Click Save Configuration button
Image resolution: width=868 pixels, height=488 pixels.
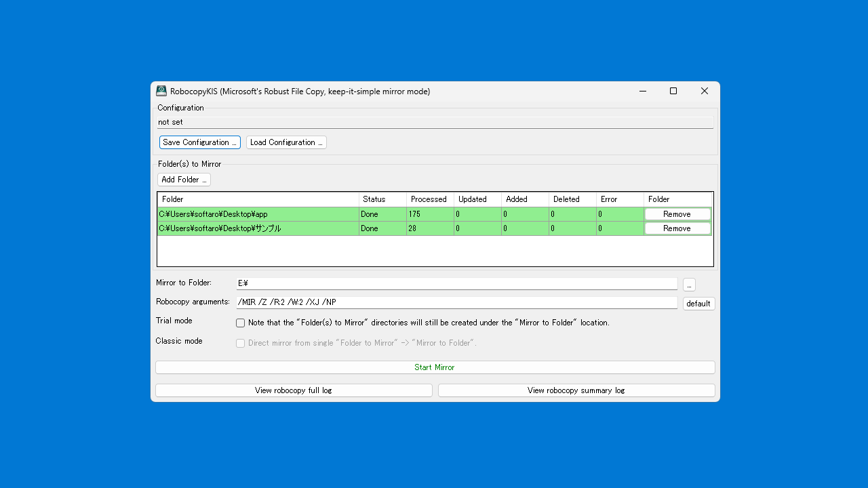pyautogui.click(x=200, y=142)
